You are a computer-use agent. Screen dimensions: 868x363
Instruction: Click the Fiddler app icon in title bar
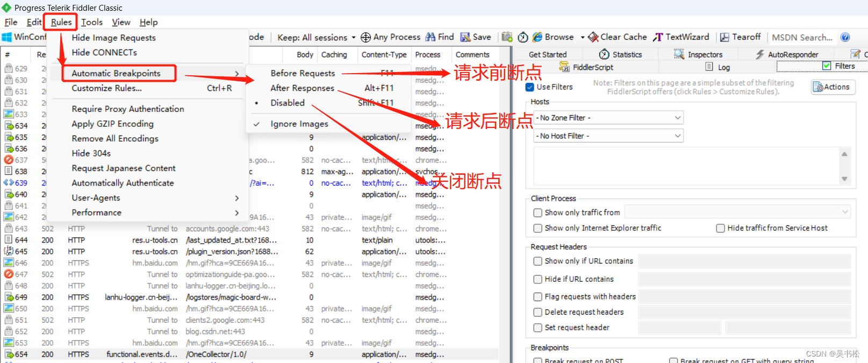(x=6, y=8)
